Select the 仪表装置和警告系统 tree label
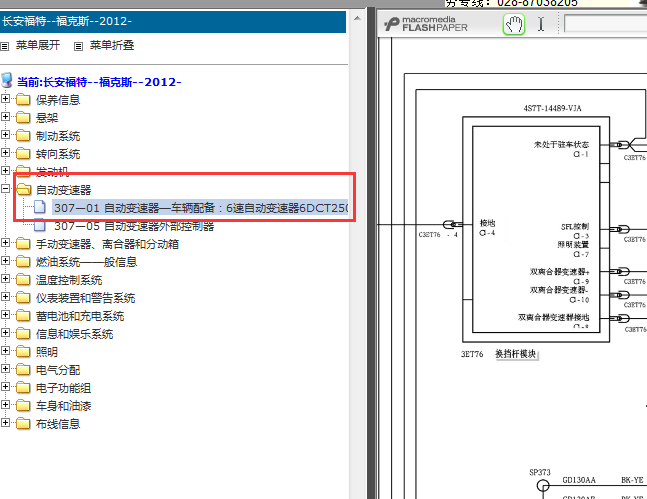This screenshot has width=647, height=499. coord(85,298)
